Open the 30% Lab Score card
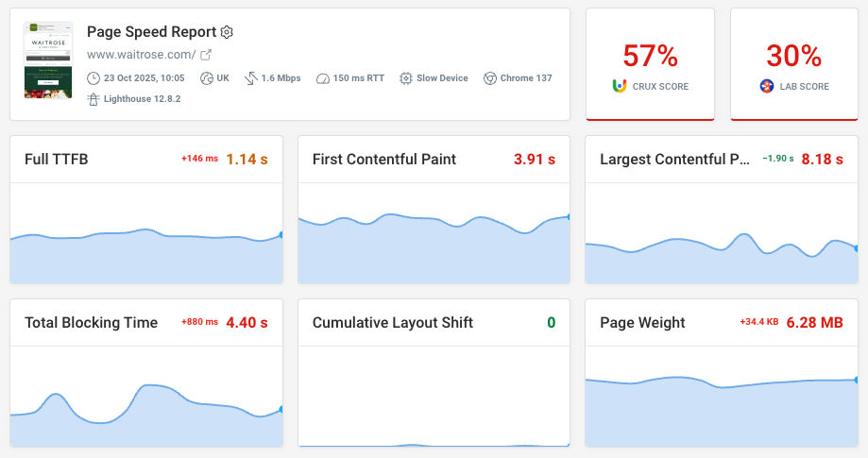Screen dimensions: 868x458 point(794,64)
